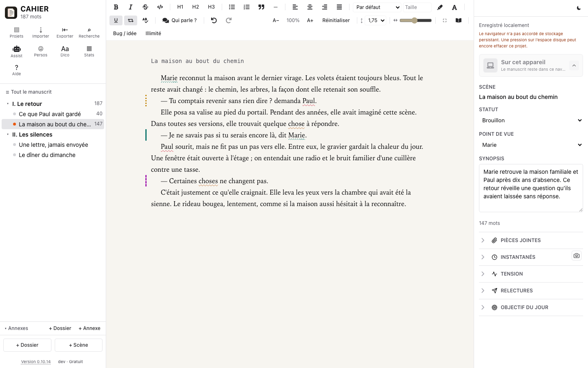This screenshot has height=368, width=588.
Task: Click the + Scène button
Action: [78, 345]
